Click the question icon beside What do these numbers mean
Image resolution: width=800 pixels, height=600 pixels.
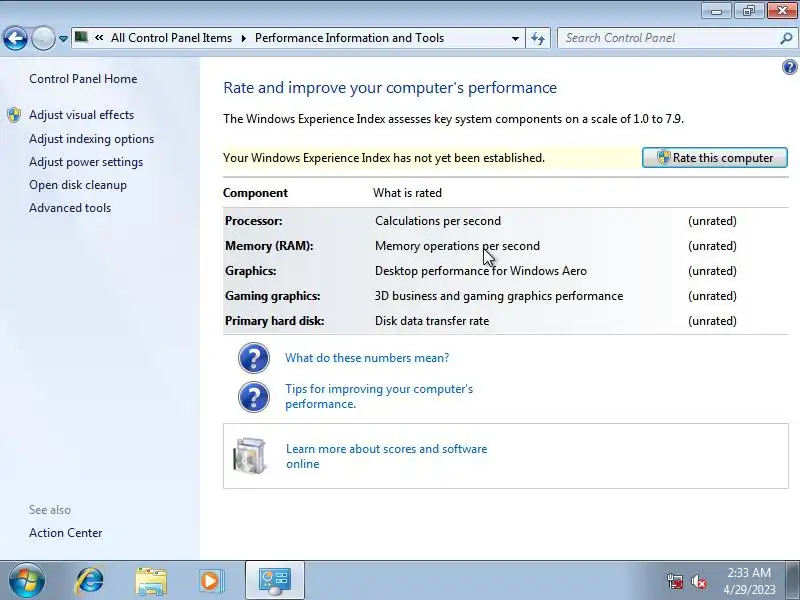[x=254, y=358]
